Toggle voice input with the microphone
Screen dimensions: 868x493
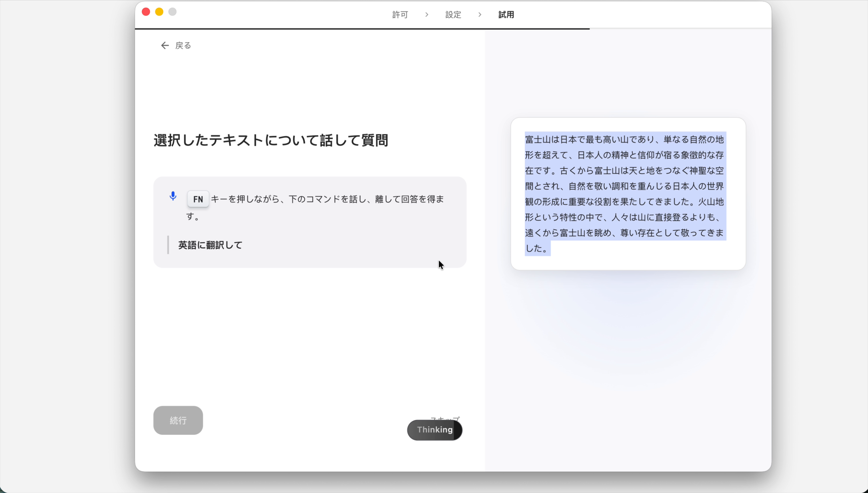pyautogui.click(x=173, y=196)
